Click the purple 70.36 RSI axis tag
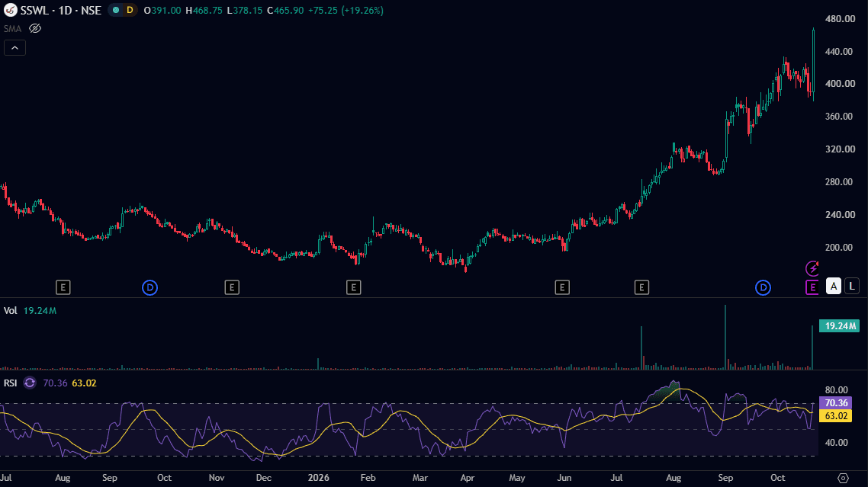868x487 pixels. pyautogui.click(x=836, y=403)
